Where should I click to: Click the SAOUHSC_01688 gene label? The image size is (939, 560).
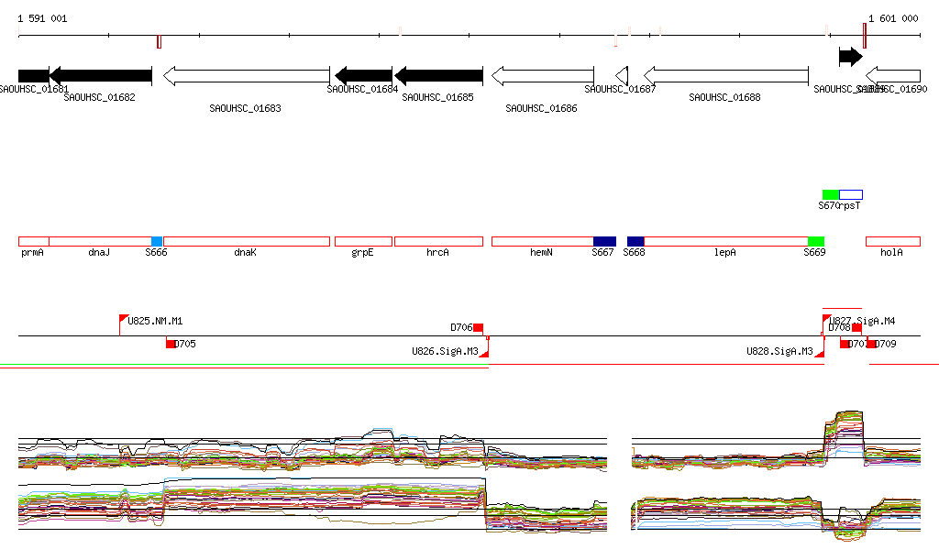(x=725, y=97)
